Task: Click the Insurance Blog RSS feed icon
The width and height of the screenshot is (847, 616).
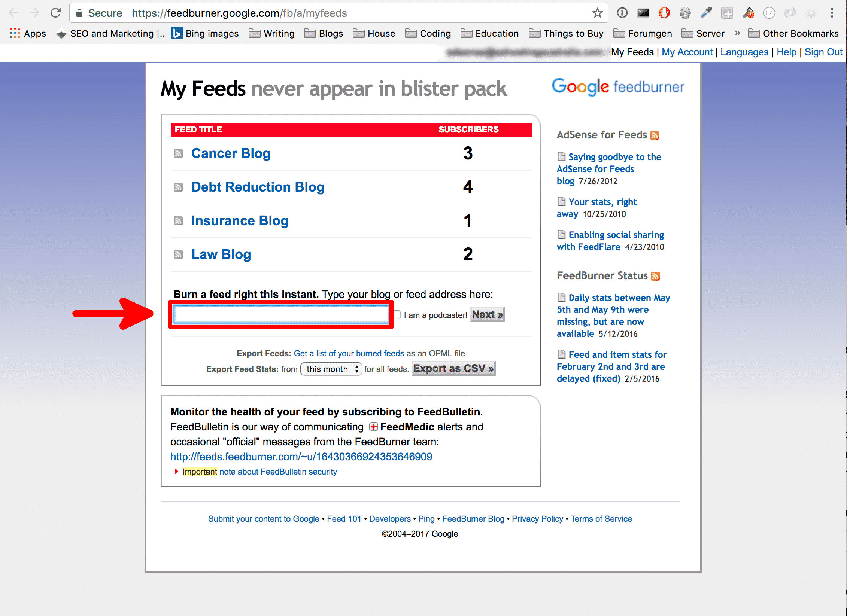Action: click(x=178, y=220)
